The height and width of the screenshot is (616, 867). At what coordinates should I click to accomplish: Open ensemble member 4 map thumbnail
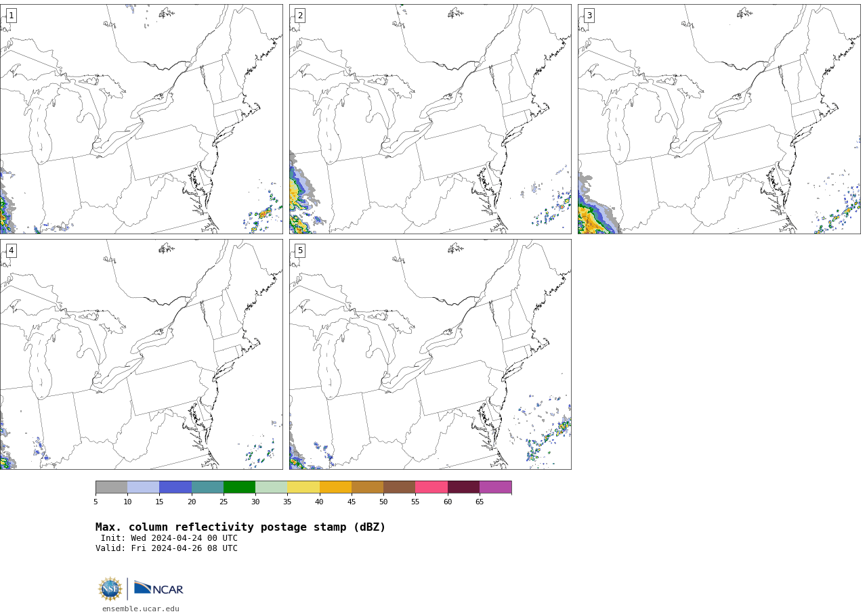pos(141,354)
